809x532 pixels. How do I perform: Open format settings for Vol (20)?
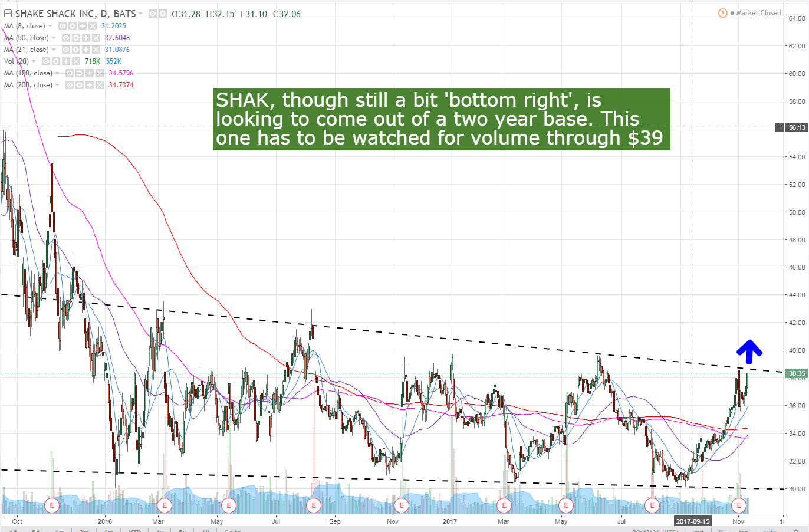[x=55, y=61]
